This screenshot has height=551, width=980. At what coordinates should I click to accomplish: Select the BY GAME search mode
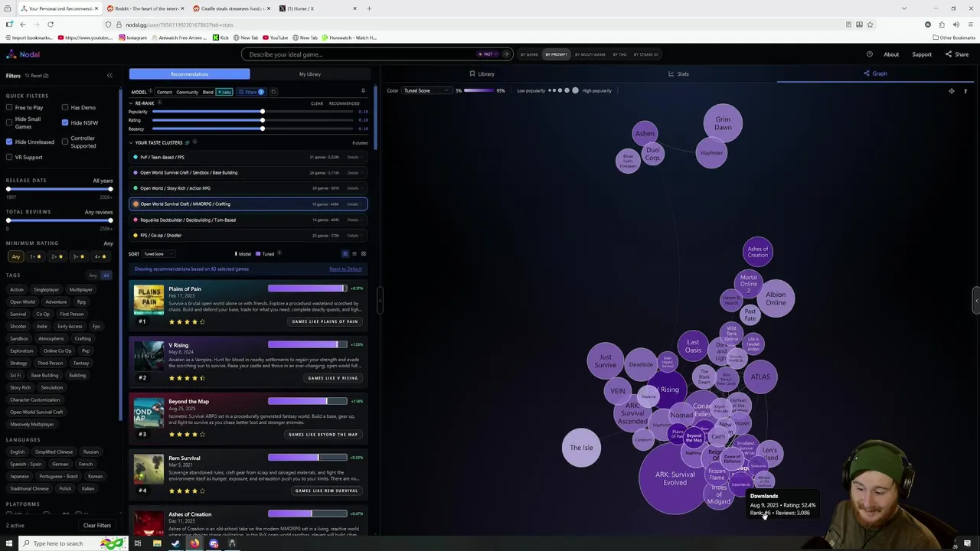(529, 54)
